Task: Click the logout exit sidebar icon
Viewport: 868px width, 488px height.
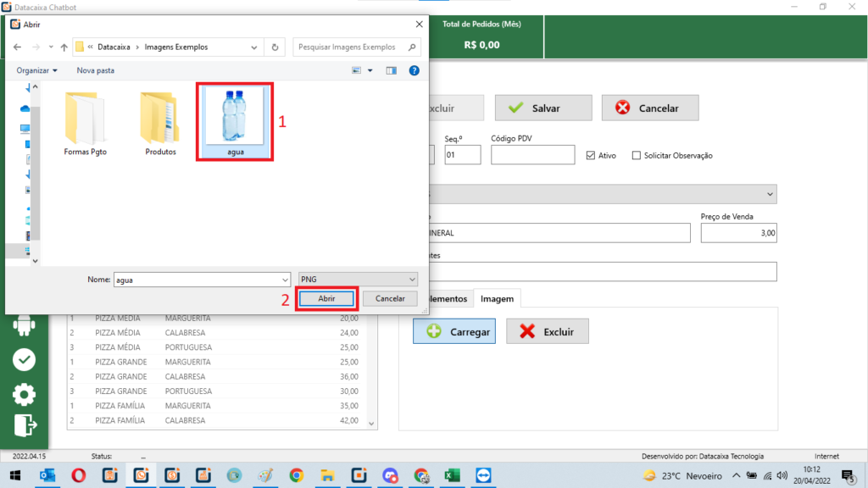Action: (24, 424)
